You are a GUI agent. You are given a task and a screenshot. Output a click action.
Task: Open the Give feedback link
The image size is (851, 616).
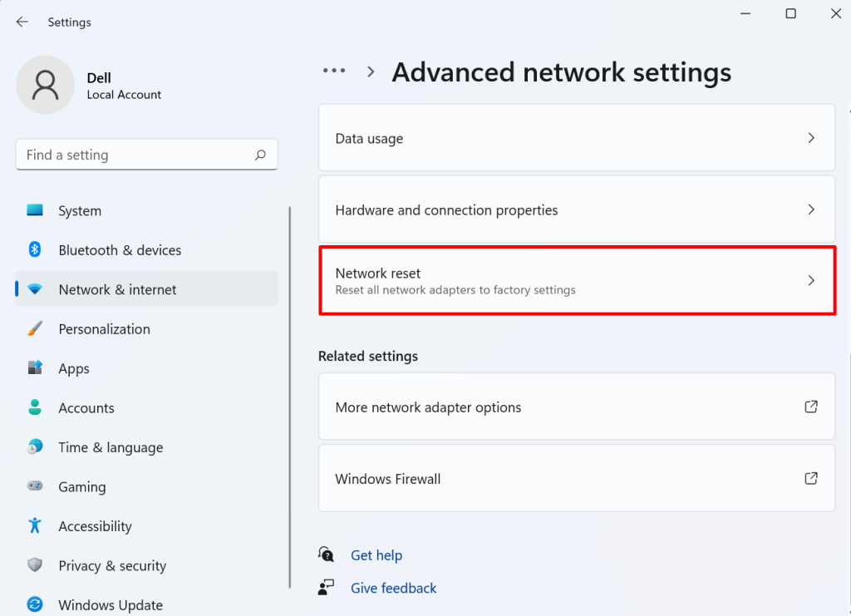point(393,588)
